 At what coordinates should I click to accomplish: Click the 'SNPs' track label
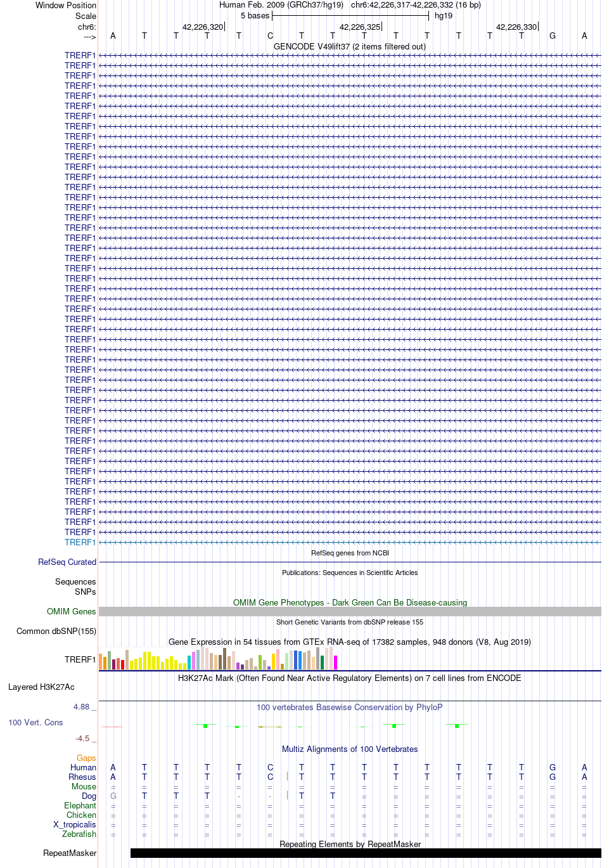pos(85,592)
